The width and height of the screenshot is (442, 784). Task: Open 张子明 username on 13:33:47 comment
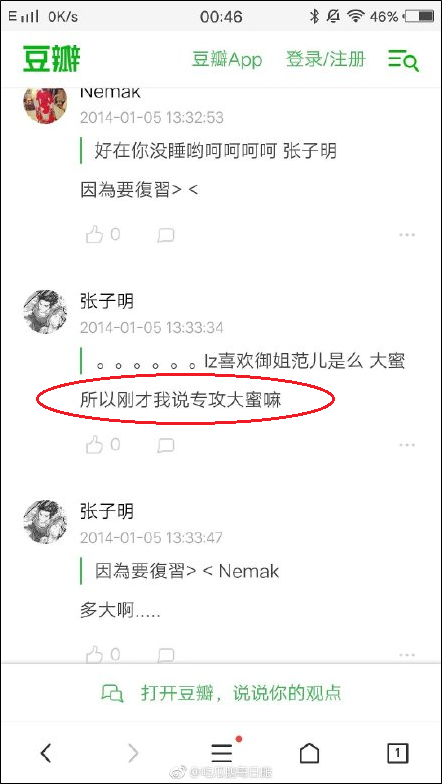[x=107, y=511]
